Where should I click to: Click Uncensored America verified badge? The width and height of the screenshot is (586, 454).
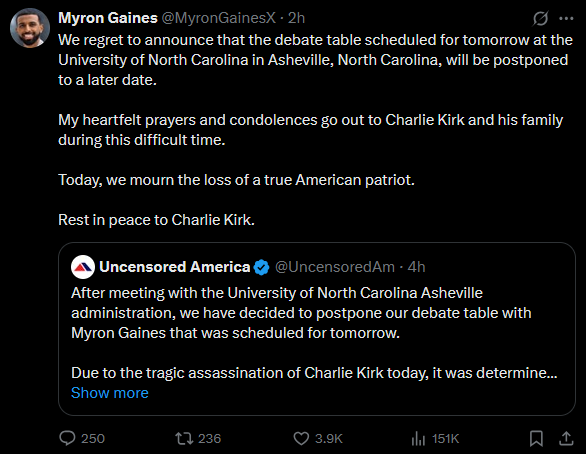coord(261,267)
